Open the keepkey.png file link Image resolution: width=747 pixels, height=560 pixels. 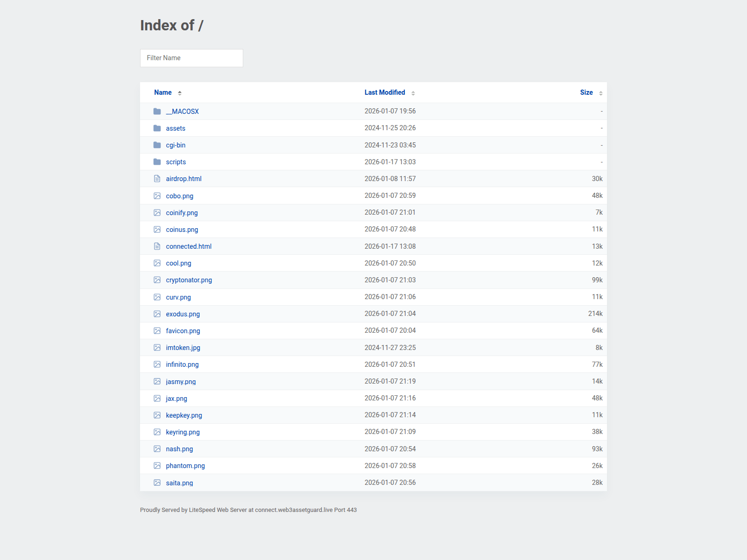tap(184, 415)
